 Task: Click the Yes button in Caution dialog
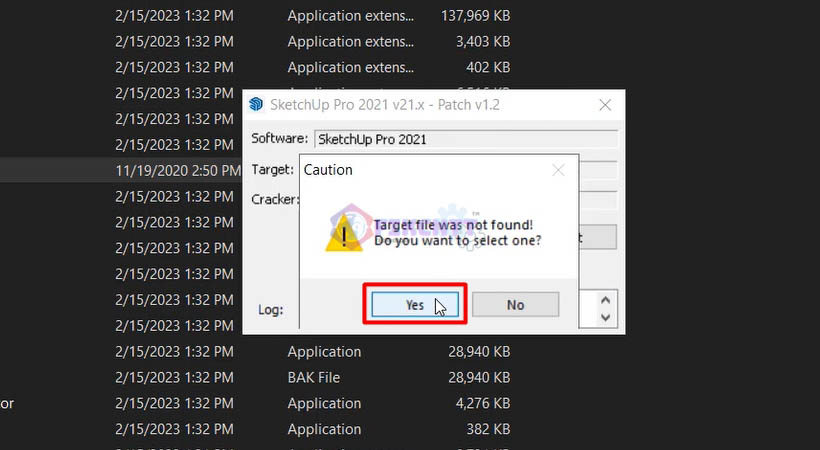415,305
